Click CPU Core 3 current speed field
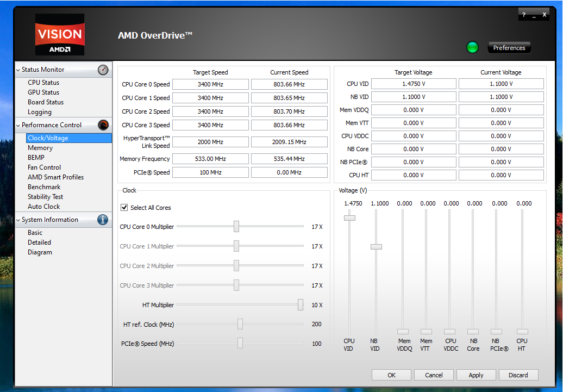This screenshot has width=563, height=392. click(x=290, y=125)
